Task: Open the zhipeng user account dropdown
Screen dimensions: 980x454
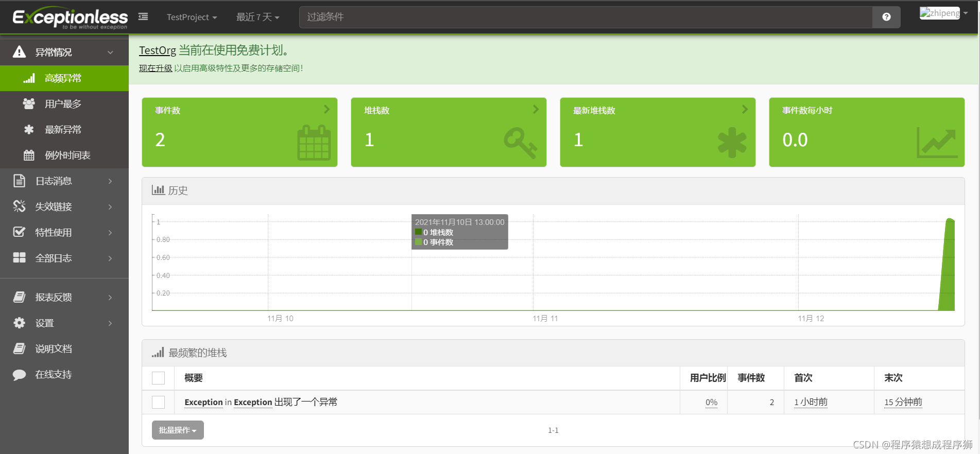Action: pos(943,13)
